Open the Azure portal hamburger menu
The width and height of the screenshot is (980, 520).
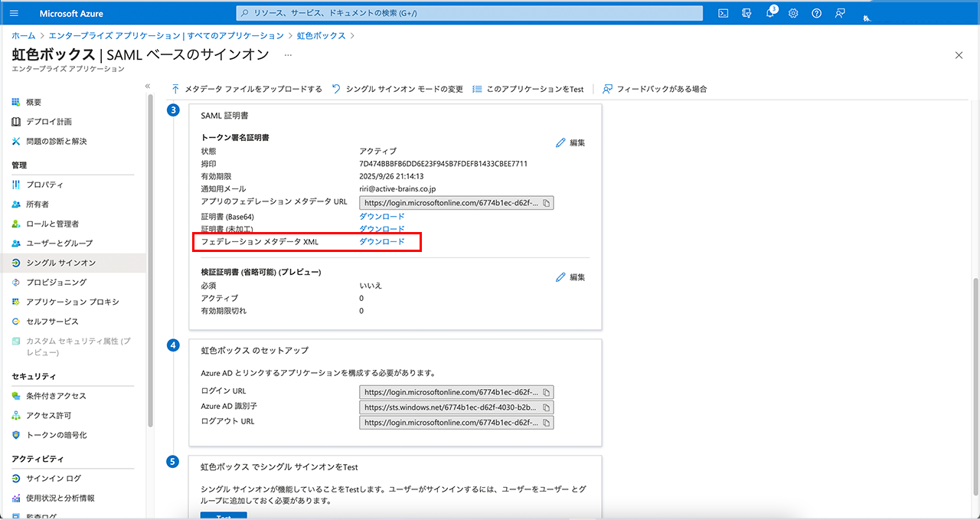(14, 13)
